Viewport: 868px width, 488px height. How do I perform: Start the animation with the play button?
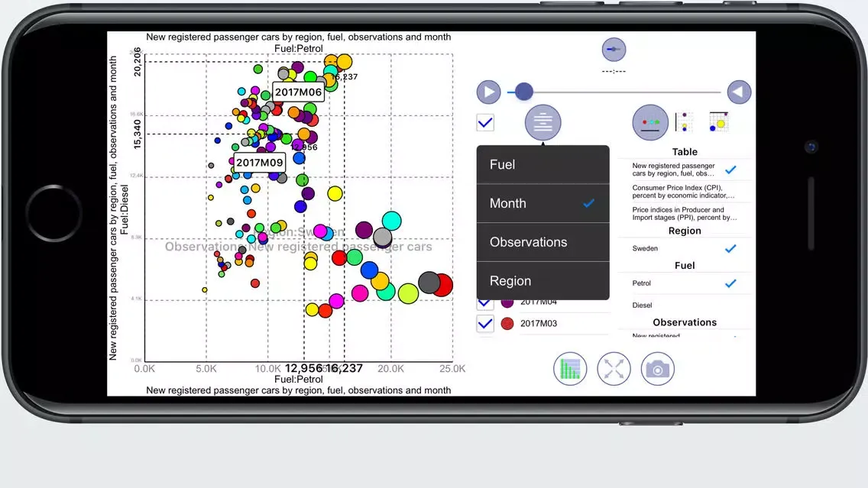(x=488, y=92)
